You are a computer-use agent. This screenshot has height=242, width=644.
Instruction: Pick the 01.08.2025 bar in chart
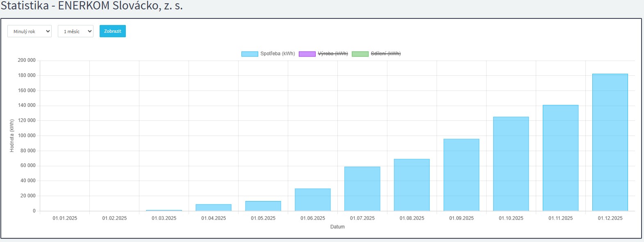pyautogui.click(x=412, y=185)
